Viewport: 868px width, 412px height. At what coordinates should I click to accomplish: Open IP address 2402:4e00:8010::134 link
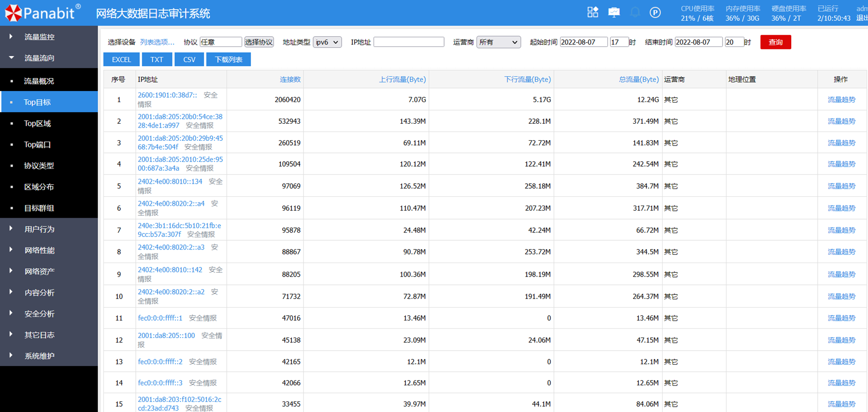pos(170,181)
